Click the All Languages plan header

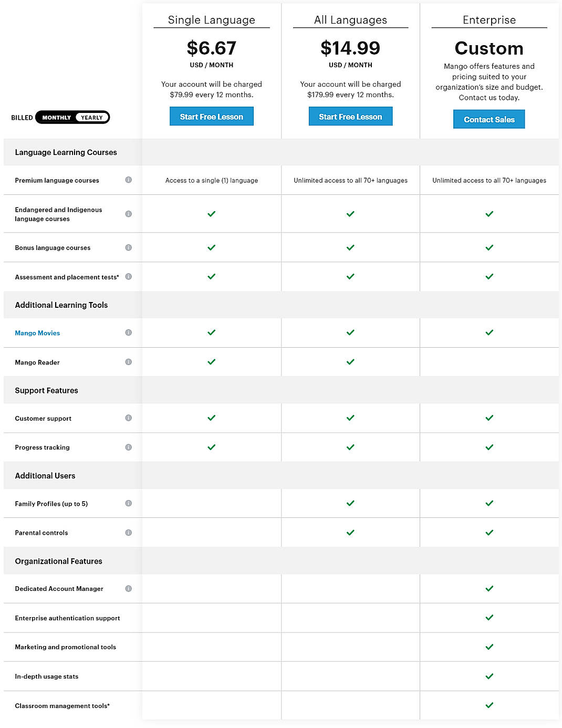[x=350, y=20]
